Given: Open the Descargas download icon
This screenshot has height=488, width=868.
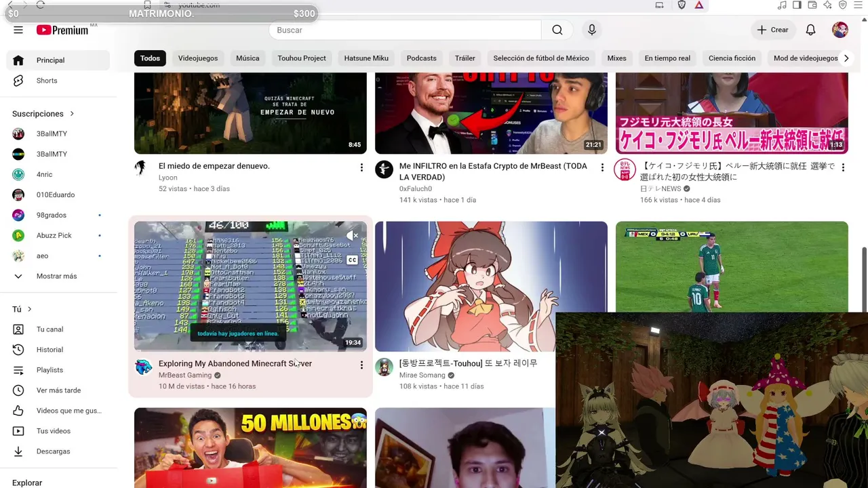Looking at the screenshot, I should coord(18,451).
